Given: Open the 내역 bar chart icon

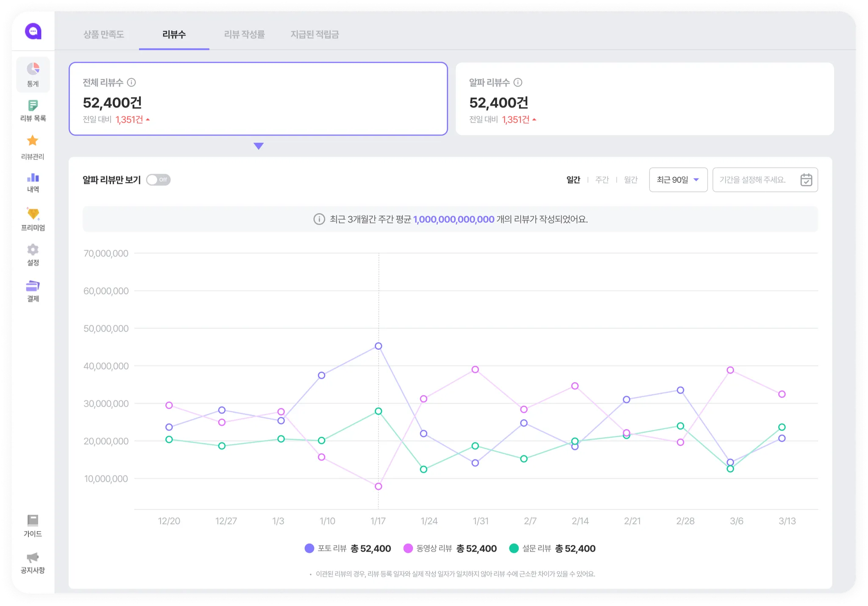Looking at the screenshot, I should point(33,178).
